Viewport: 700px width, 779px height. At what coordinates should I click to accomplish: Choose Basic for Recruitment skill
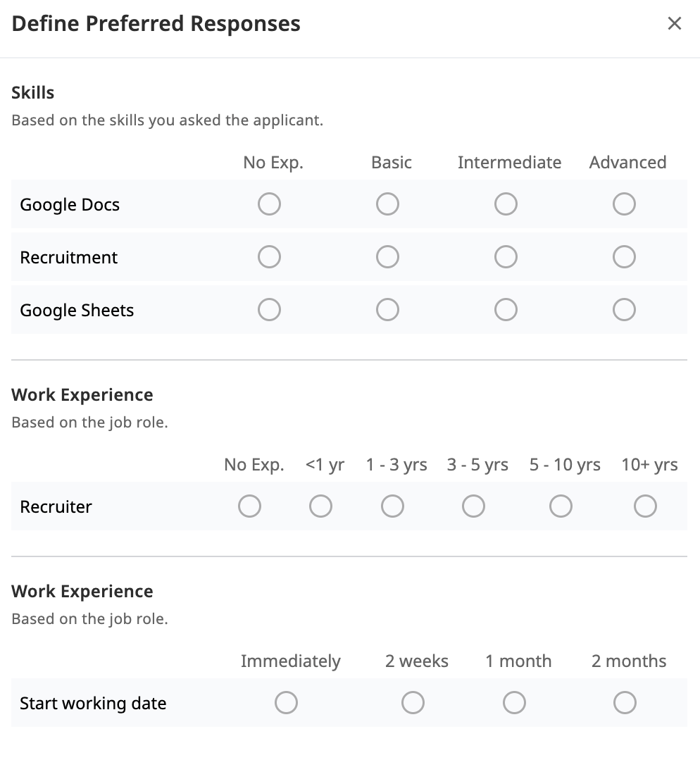(x=387, y=257)
